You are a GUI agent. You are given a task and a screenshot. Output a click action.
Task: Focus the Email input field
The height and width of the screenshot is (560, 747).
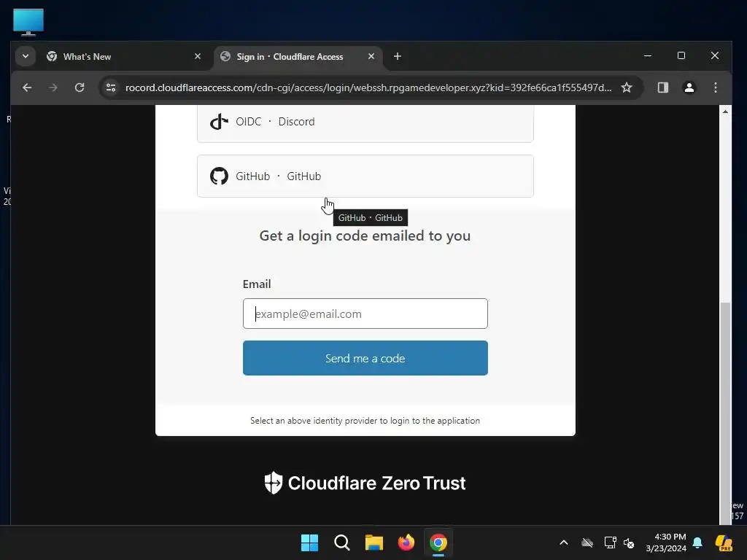coord(365,314)
